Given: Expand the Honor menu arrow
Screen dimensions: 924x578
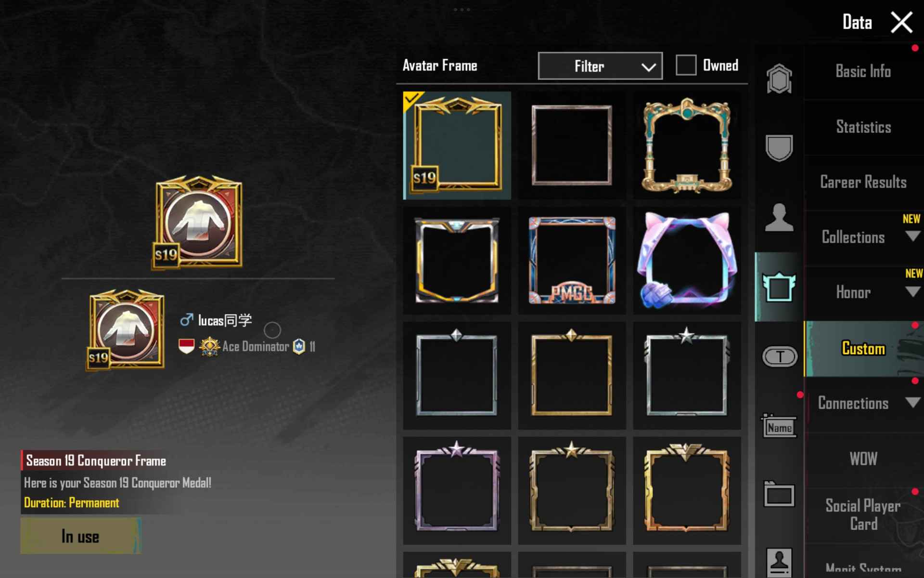Looking at the screenshot, I should click(912, 292).
